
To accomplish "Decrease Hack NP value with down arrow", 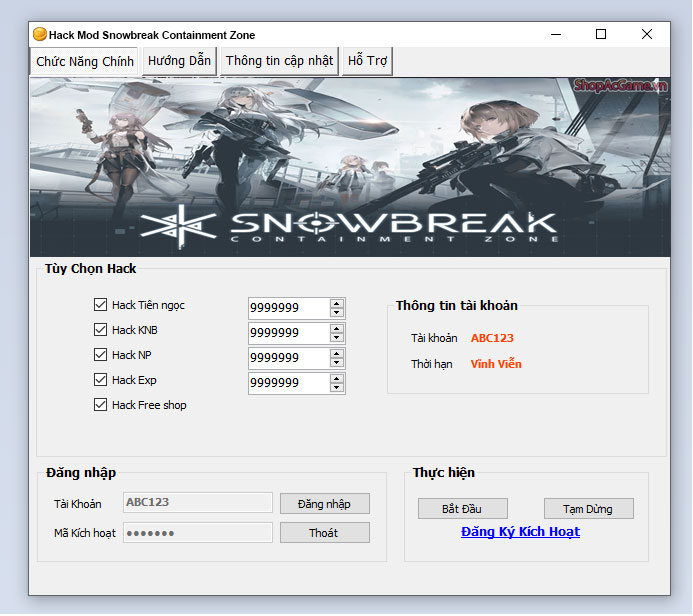I will coord(337,362).
